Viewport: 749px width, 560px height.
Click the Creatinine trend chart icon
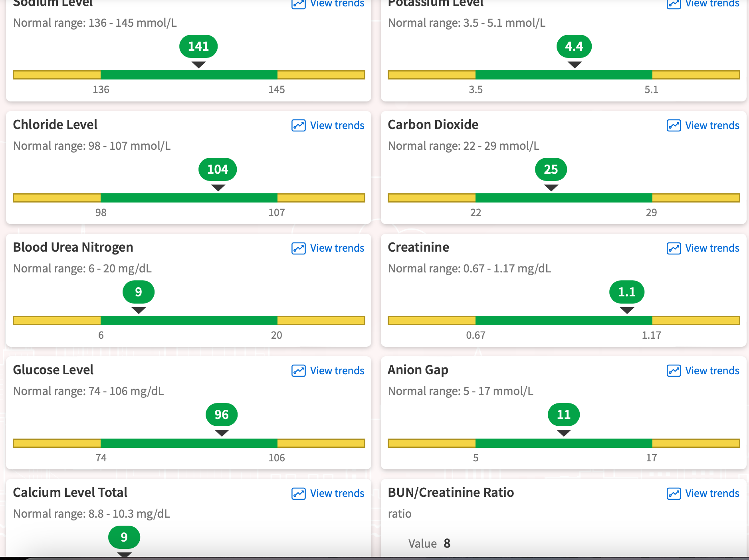(x=674, y=248)
